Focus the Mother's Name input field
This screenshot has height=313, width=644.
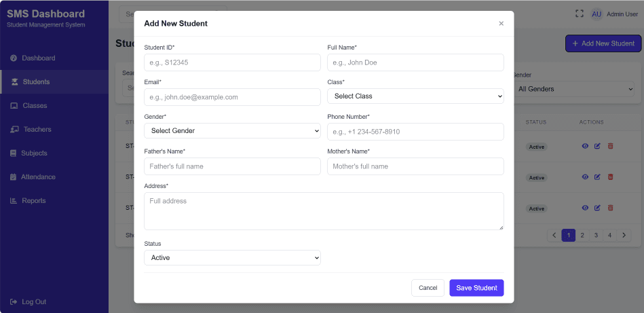coord(415,166)
